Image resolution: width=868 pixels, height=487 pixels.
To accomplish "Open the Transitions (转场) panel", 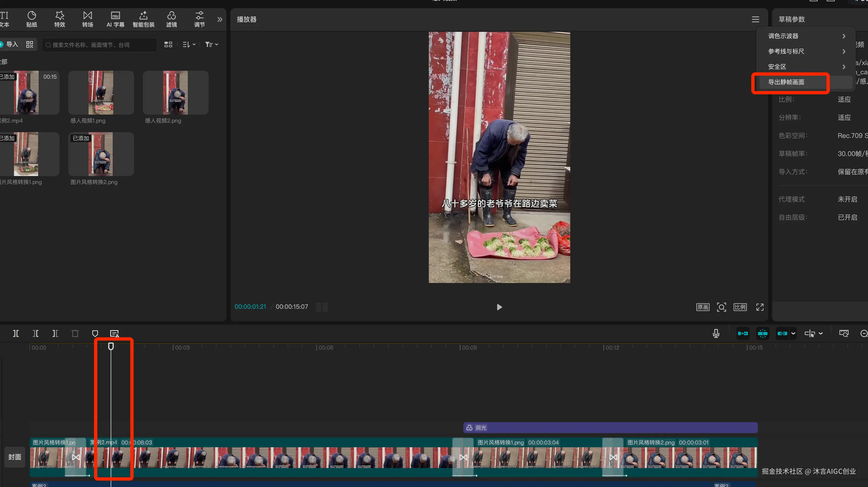I will pyautogui.click(x=88, y=19).
